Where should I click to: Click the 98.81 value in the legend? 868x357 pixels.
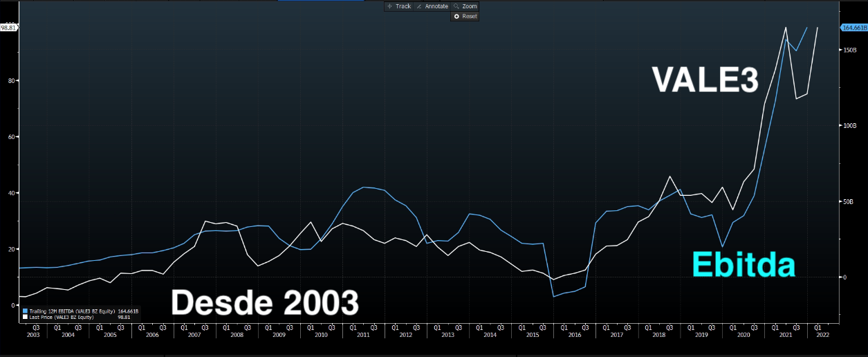(124, 317)
